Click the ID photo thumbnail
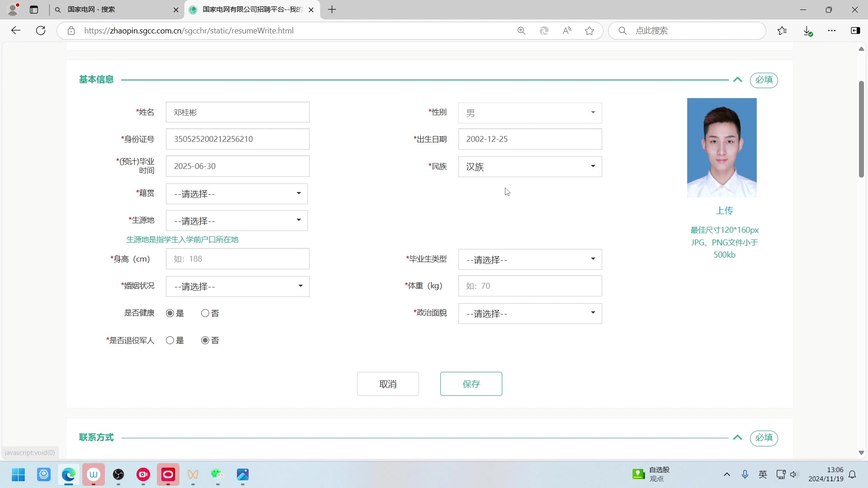868x488 pixels. (x=722, y=148)
